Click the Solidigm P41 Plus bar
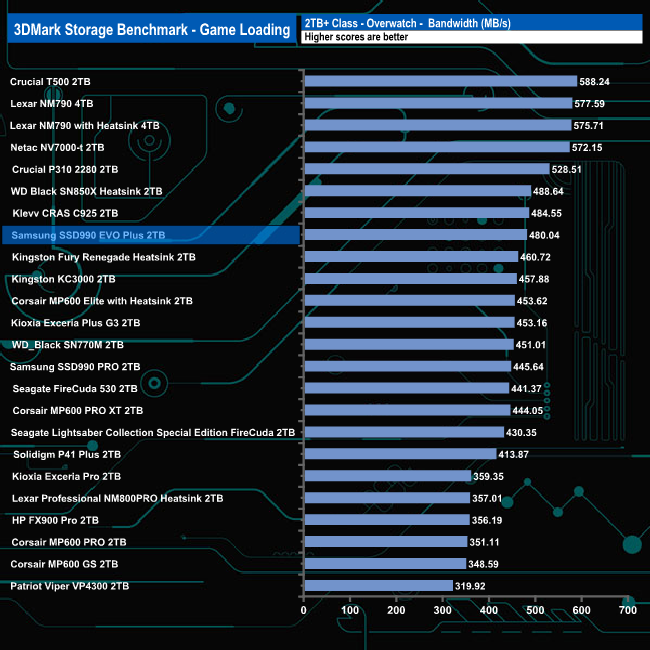The image size is (650, 650). click(400, 454)
